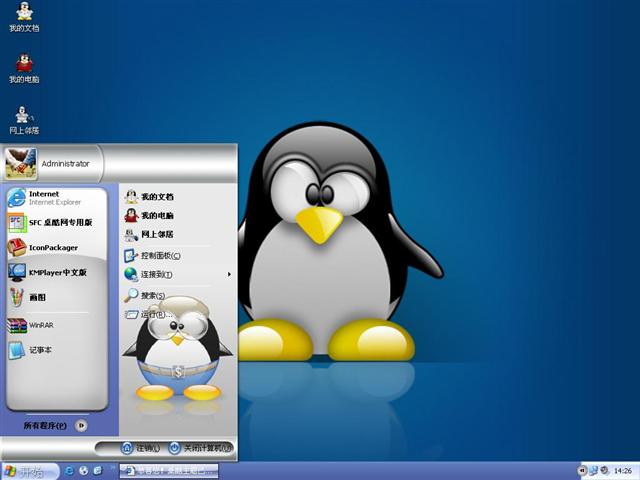
Task: Click the 14:26 taskbar clock
Action: [x=623, y=471]
